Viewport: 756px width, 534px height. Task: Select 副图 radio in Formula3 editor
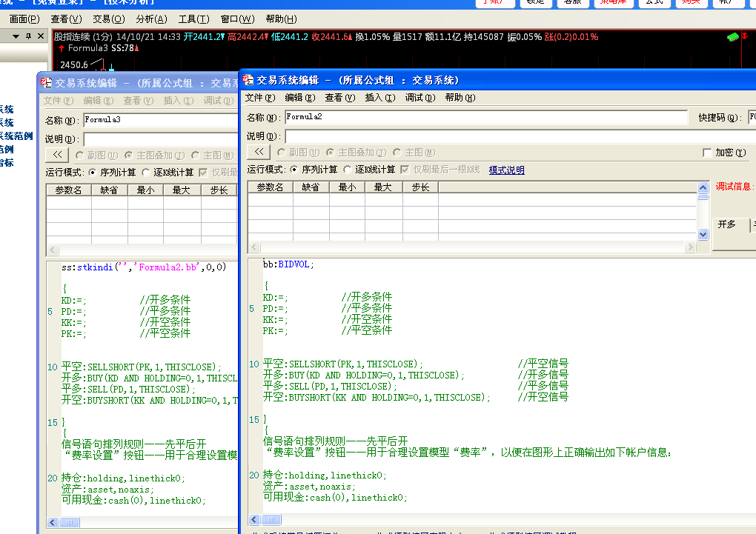click(x=79, y=156)
